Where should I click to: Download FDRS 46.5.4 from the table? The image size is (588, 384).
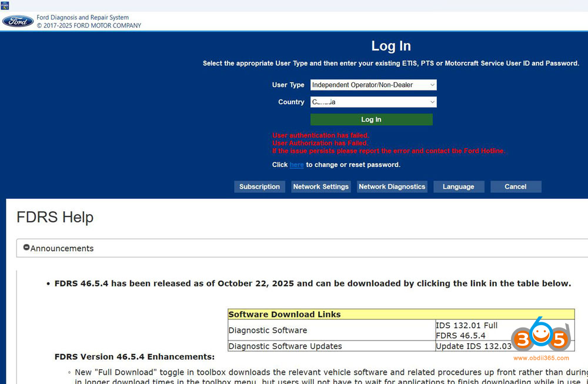tap(460, 336)
